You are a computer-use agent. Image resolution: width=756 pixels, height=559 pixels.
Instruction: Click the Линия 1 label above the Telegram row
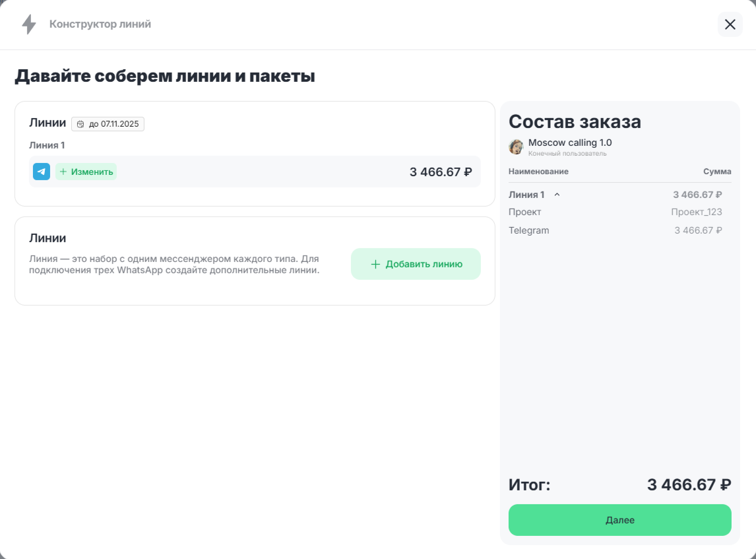(47, 145)
